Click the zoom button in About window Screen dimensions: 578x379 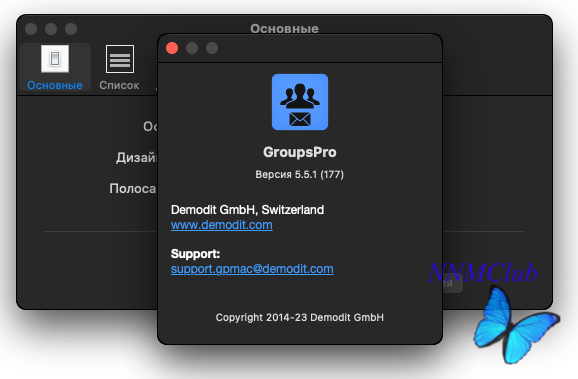click(212, 48)
